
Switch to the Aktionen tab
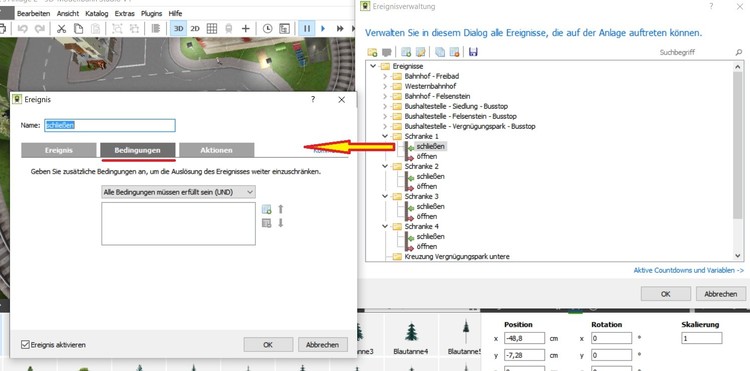point(217,150)
